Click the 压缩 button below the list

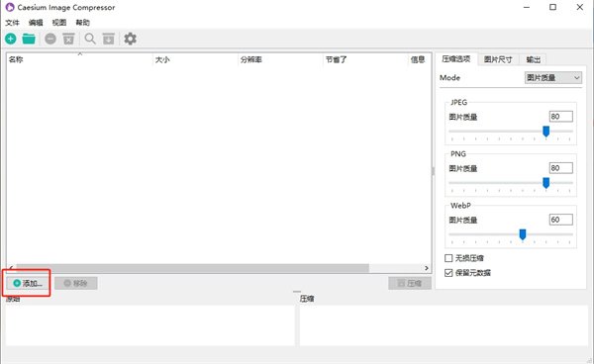point(410,283)
